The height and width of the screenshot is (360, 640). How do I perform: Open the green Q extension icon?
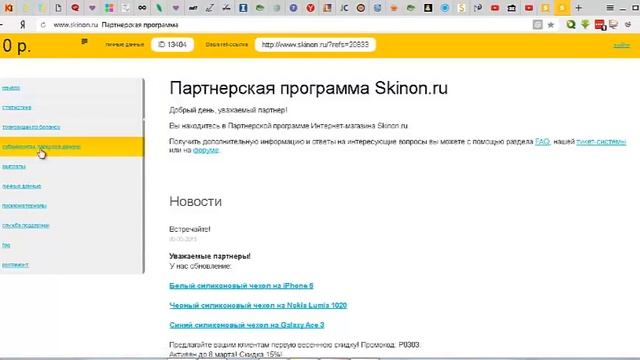tap(571, 25)
